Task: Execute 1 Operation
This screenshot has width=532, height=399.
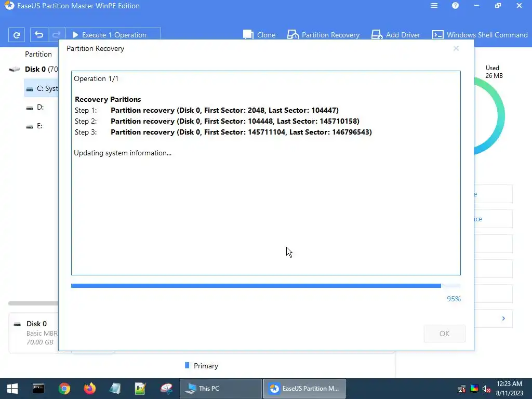Action: (113, 35)
